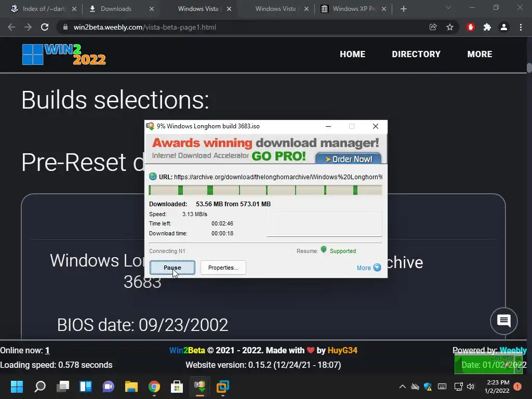
Task: Click the Supported resume status text
Action: click(343, 251)
